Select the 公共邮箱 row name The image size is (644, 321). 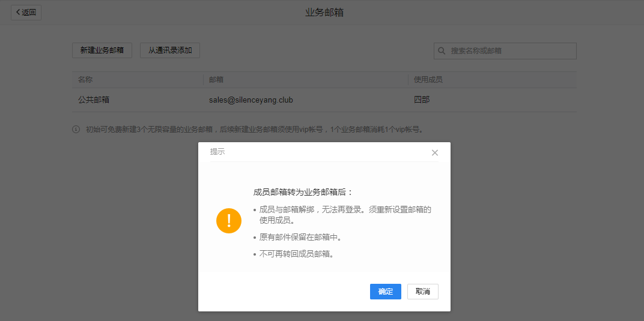coord(94,100)
